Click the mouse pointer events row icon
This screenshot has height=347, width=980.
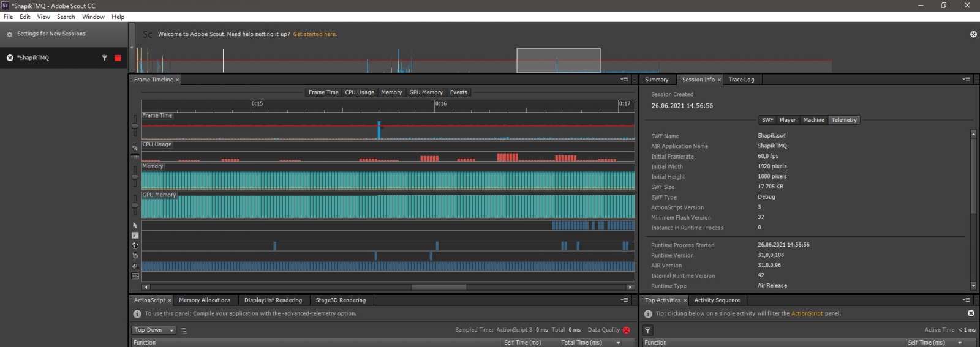[x=135, y=226]
